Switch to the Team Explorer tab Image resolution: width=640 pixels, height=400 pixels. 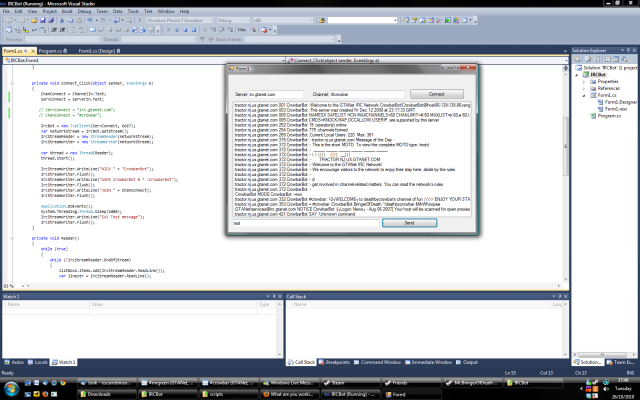pos(620,362)
